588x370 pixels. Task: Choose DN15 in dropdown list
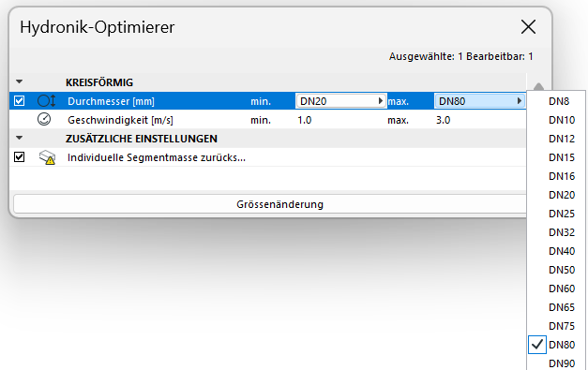557,157
